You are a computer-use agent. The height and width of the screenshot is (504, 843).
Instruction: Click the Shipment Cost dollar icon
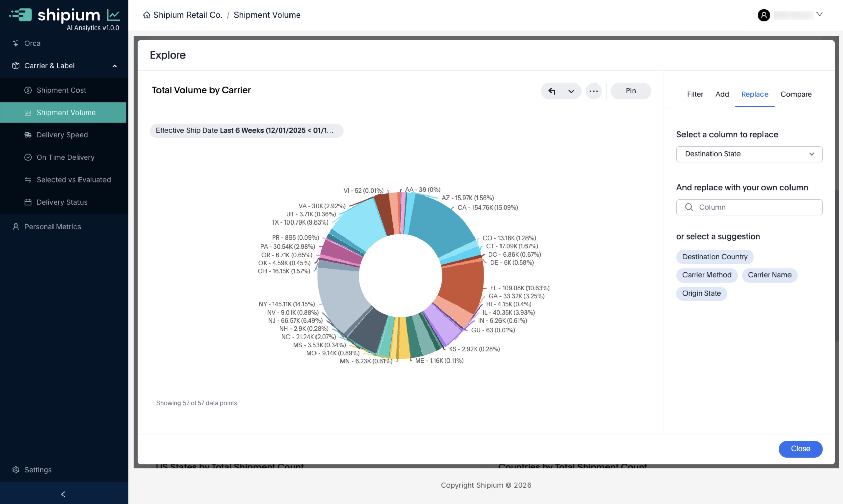pyautogui.click(x=28, y=90)
